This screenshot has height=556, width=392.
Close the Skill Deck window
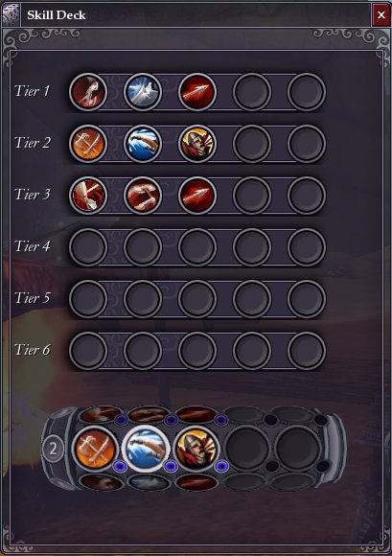pyautogui.click(x=381, y=15)
